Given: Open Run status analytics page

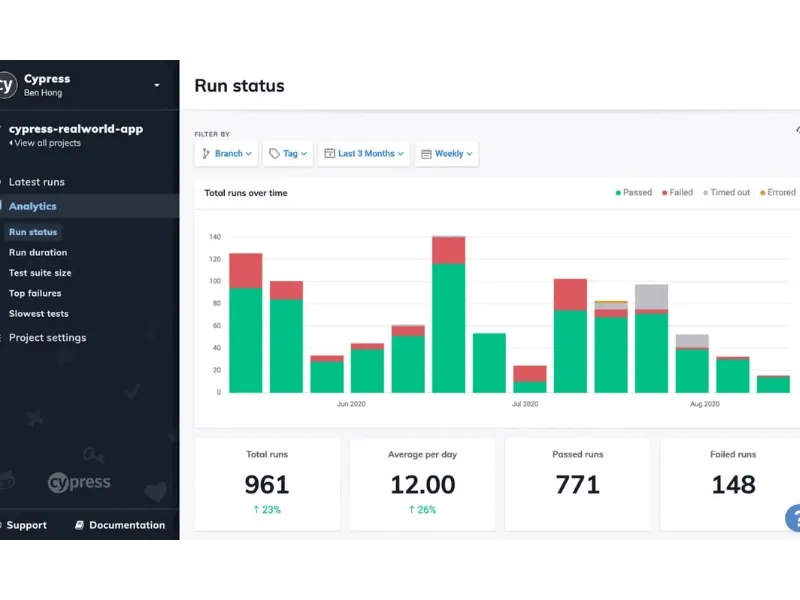Looking at the screenshot, I should (33, 232).
